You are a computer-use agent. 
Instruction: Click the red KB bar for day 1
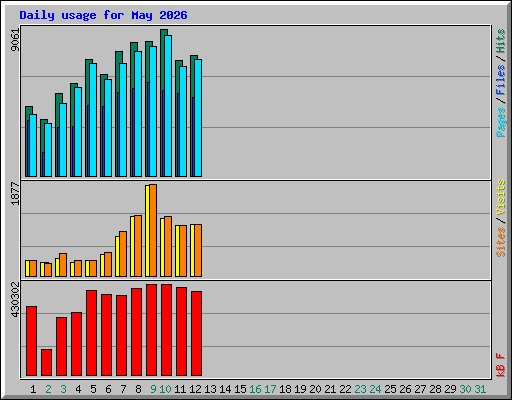coord(32,341)
